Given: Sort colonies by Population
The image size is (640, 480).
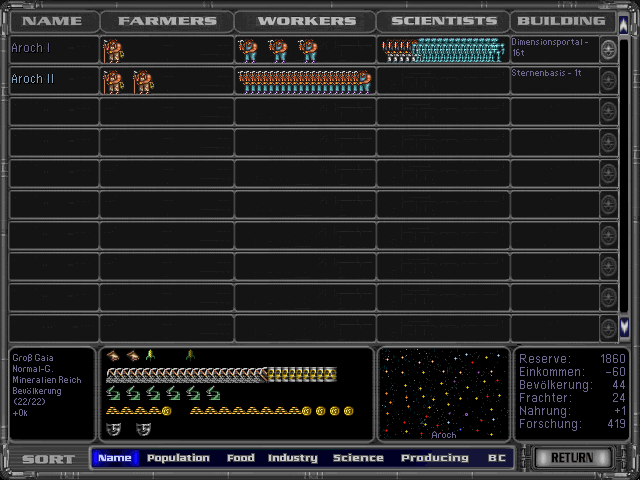Looking at the screenshot, I should click(x=178, y=458).
